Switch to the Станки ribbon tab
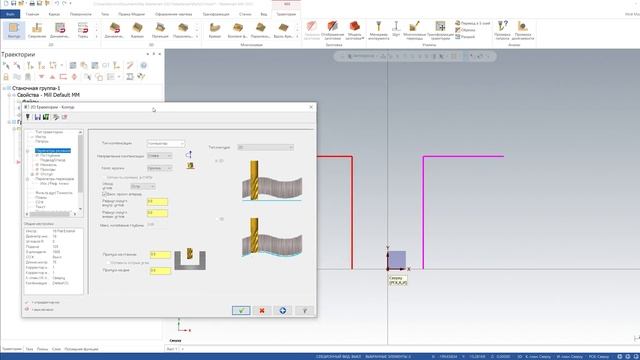The height and width of the screenshot is (360, 640). [245, 14]
